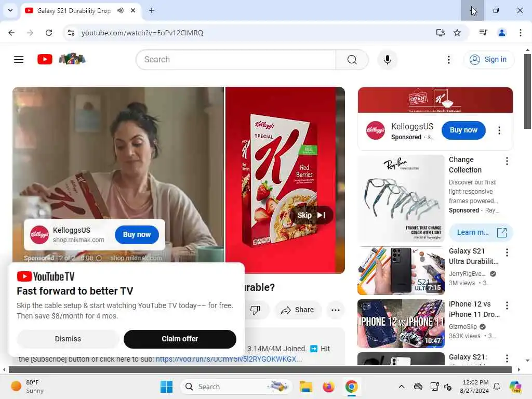532x399 pixels.
Task: Open the Windows Start menu
Action: [x=166, y=387]
